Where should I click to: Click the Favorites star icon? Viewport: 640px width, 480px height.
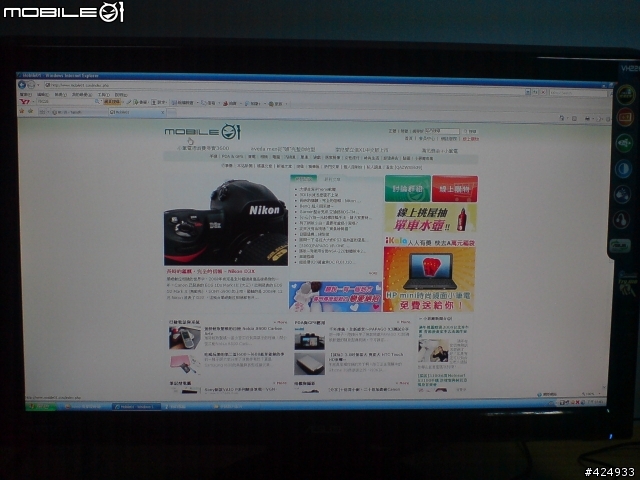click(x=22, y=111)
